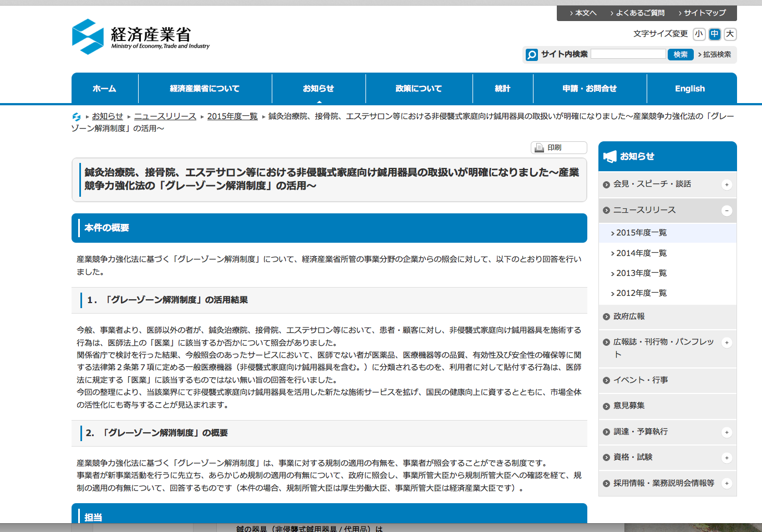
Task: Open the 2014年度一覧 sidebar link
Action: 641,253
